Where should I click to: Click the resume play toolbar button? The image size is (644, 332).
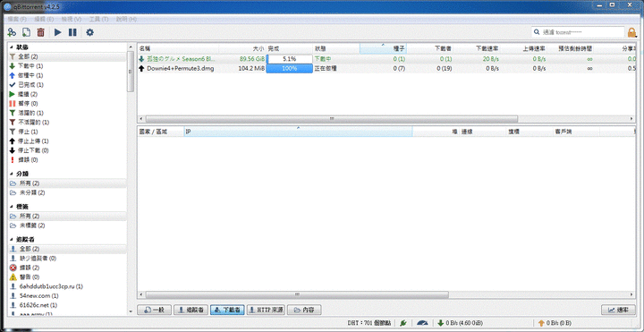coord(57,32)
